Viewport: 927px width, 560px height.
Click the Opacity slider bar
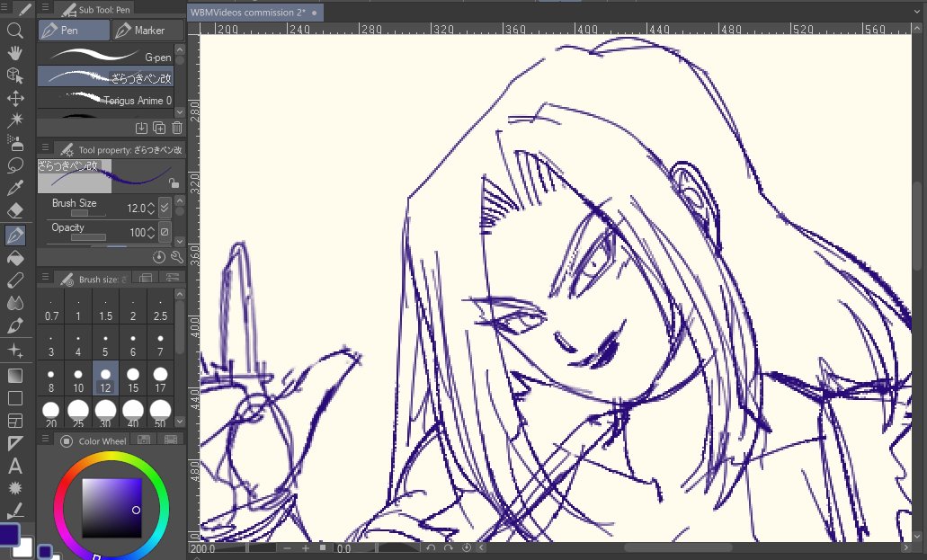pyautogui.click(x=89, y=237)
